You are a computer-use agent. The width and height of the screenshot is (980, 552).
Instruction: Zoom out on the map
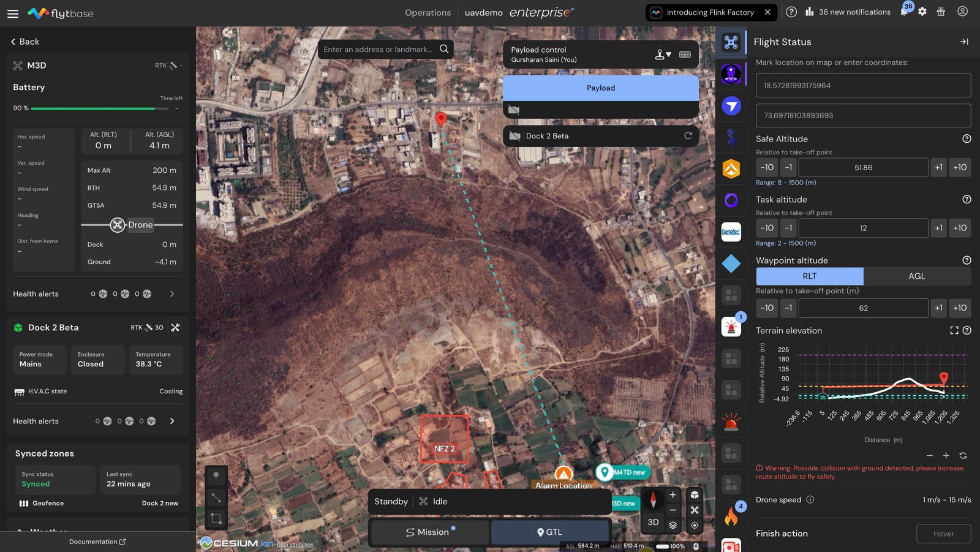(x=673, y=510)
